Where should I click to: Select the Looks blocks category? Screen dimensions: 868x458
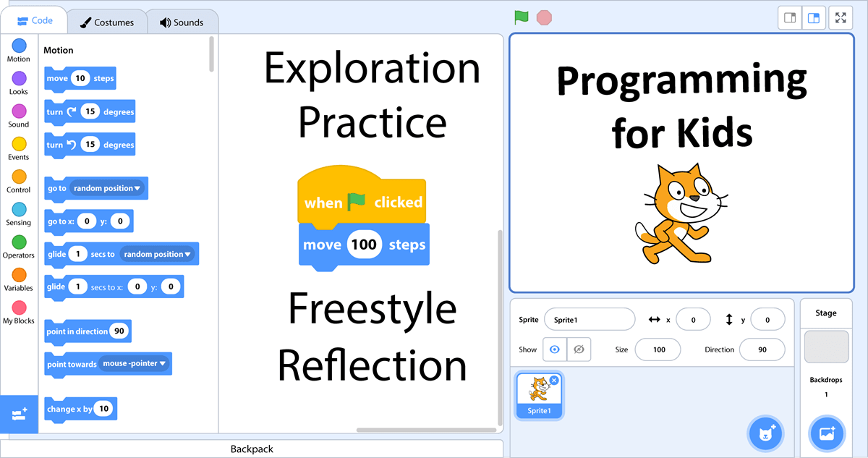pos(18,83)
